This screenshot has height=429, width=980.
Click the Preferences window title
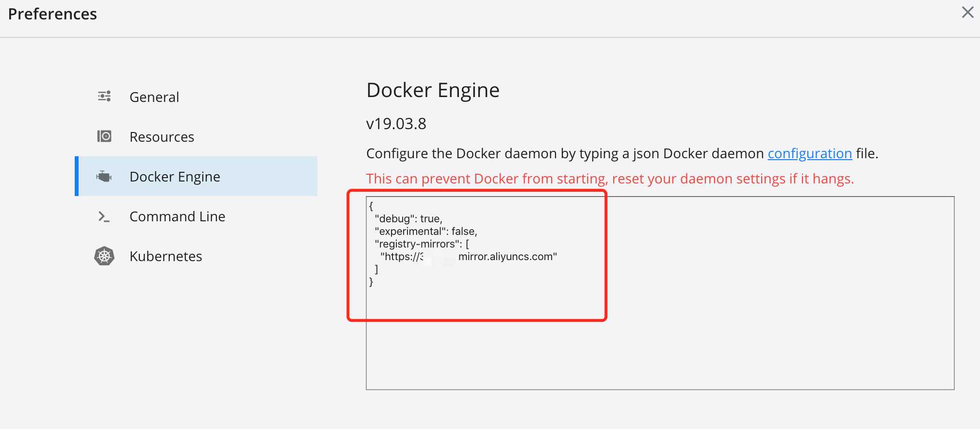tap(52, 14)
